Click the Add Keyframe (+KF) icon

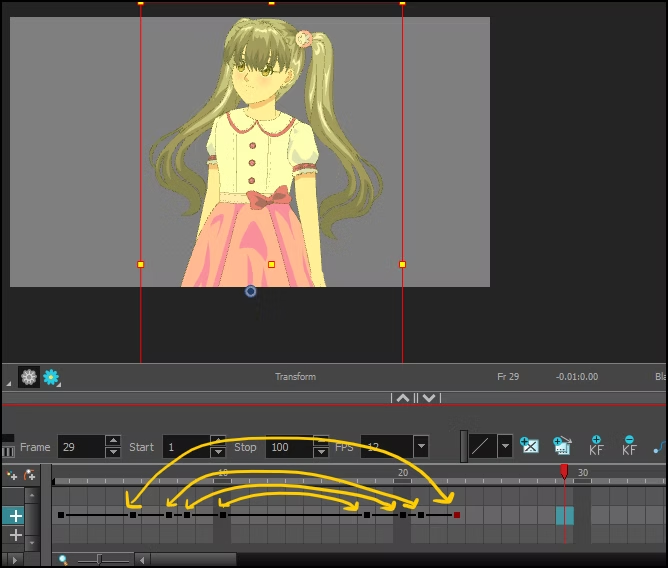click(x=596, y=446)
